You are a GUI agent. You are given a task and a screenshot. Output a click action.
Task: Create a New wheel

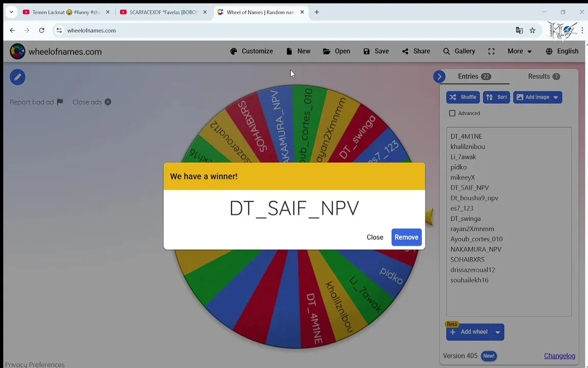[298, 51]
